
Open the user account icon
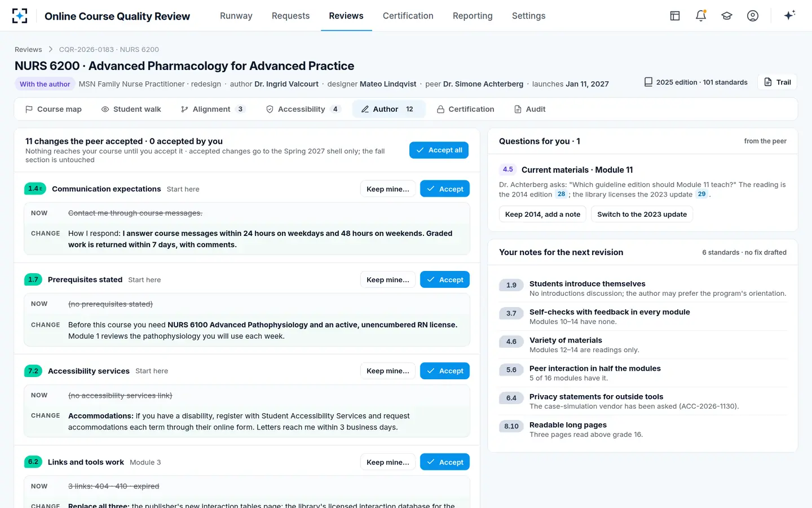click(753, 16)
